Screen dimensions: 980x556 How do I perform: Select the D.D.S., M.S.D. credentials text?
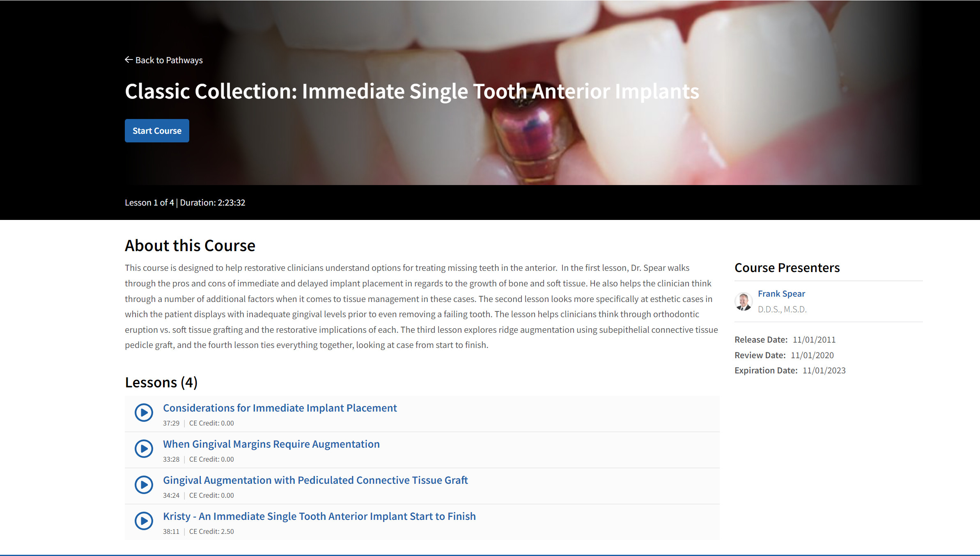point(782,309)
